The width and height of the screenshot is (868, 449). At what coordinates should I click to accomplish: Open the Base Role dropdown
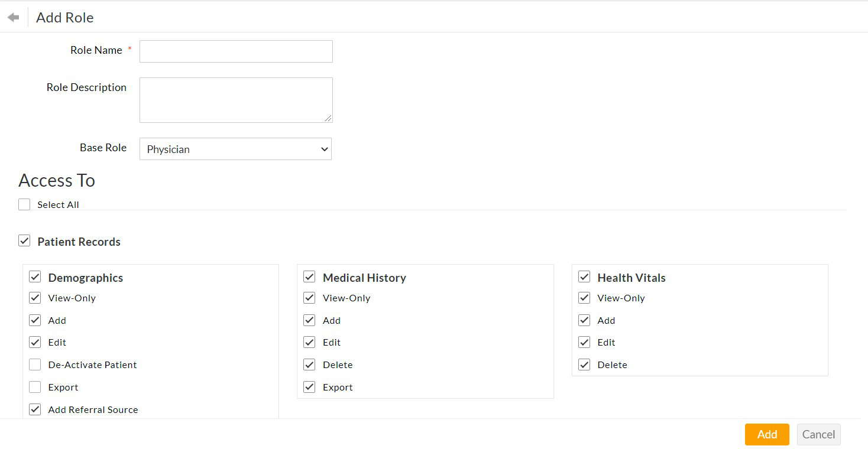235,149
